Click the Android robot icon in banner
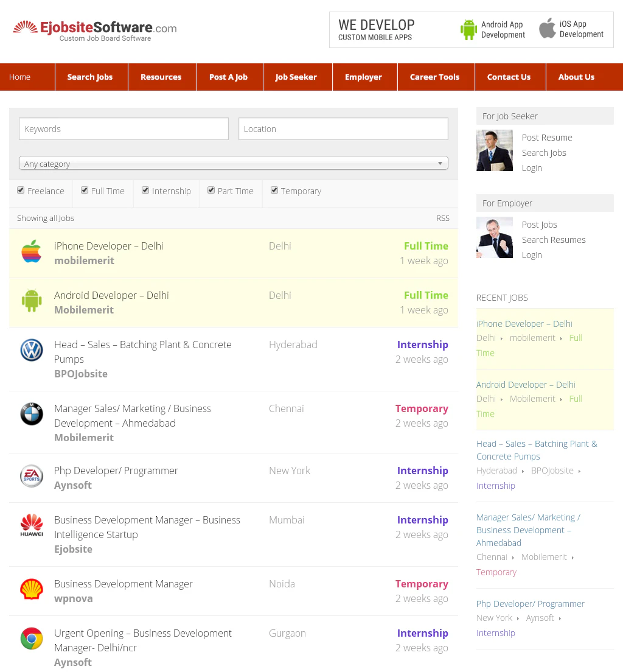This screenshot has height=672, width=623. 468,30
